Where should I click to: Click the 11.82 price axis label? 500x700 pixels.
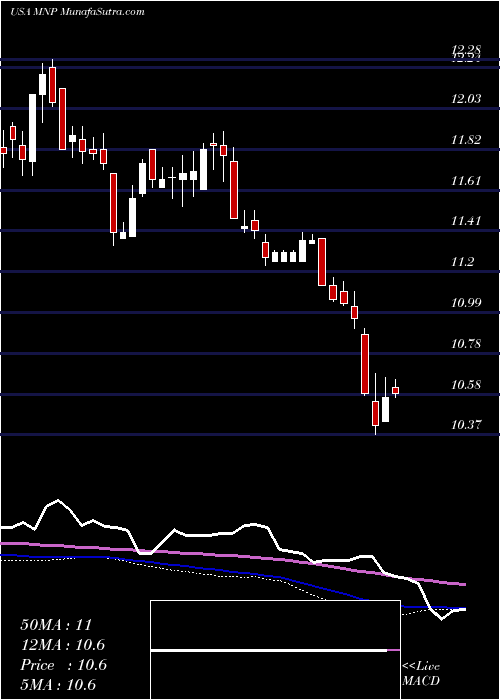point(466,140)
